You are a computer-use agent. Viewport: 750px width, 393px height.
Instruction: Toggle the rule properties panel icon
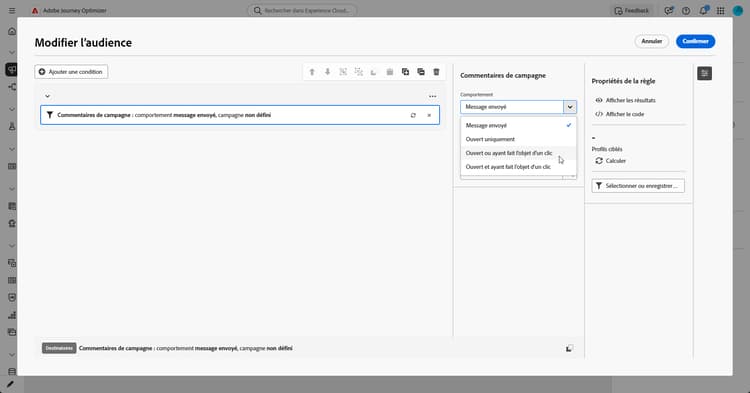coord(704,73)
